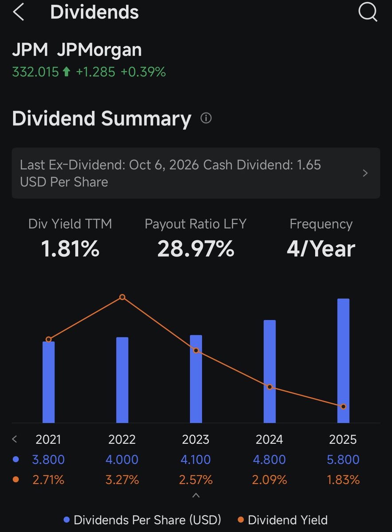Screen dimensions: 392x532
Task: Tap the +1.285 change value
Action: point(95,72)
